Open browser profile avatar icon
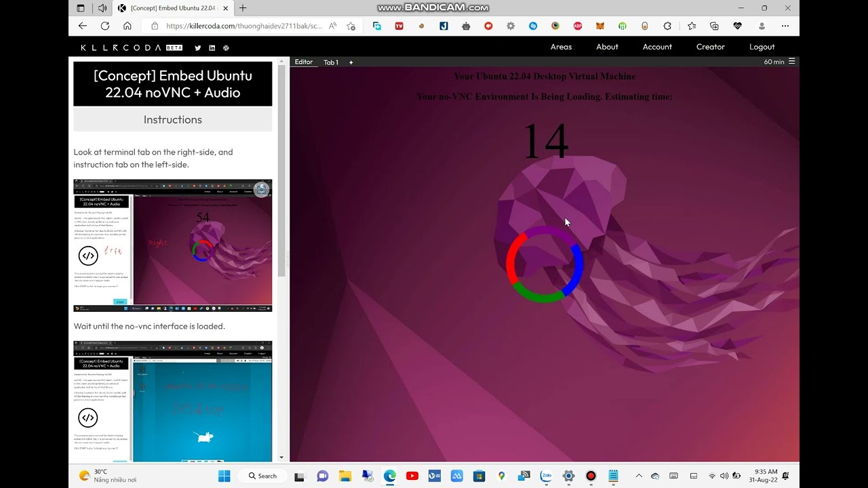The image size is (868, 488). 762,26
